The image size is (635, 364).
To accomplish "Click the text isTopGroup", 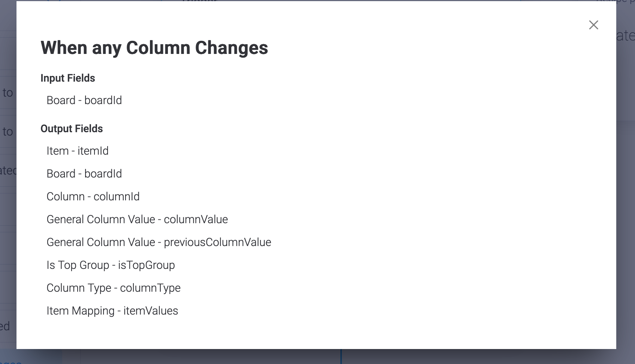I will tap(147, 265).
